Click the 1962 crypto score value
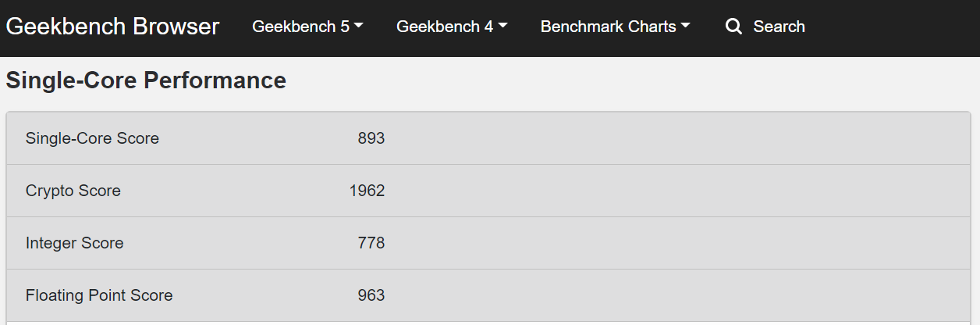Viewport: 980px width, 325px height. point(367,191)
